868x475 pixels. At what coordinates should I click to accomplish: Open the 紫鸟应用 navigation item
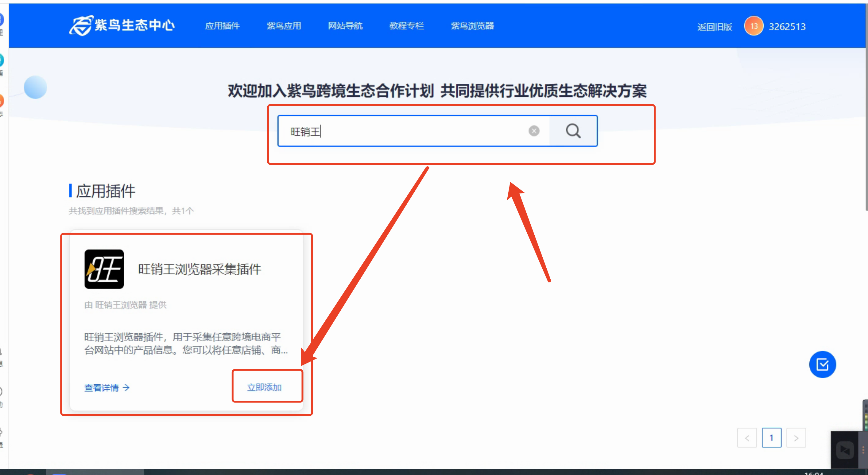(284, 26)
